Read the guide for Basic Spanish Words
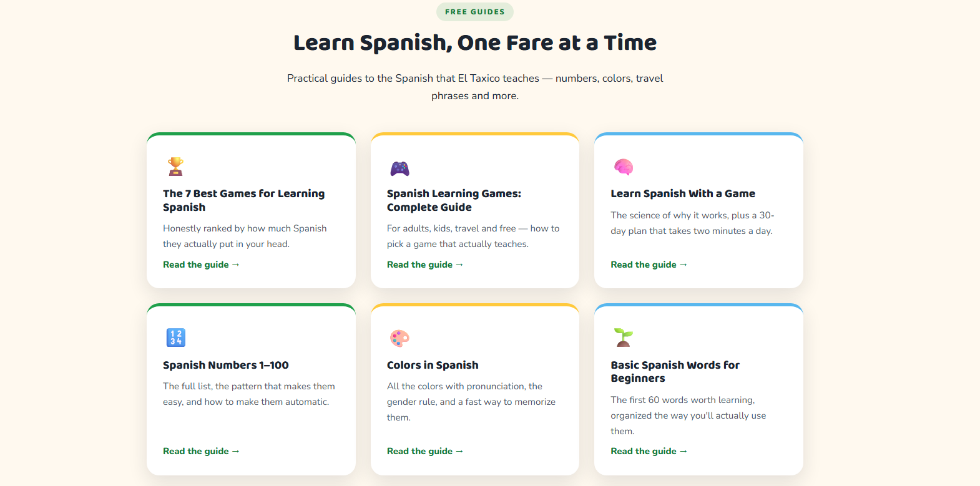 (x=649, y=451)
